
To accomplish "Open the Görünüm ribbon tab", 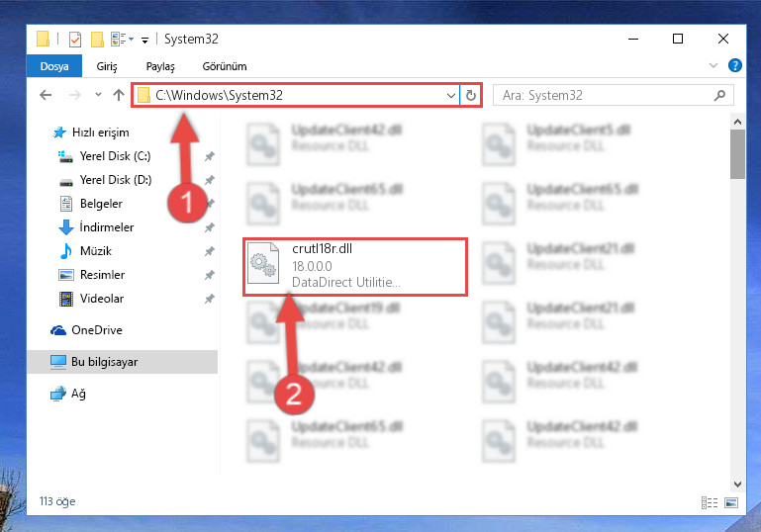I will pos(225,66).
